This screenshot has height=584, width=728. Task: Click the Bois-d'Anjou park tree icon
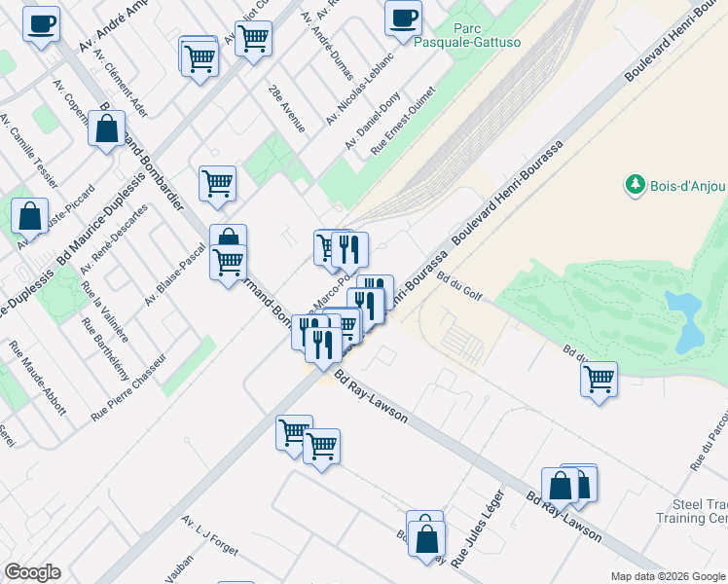click(636, 185)
